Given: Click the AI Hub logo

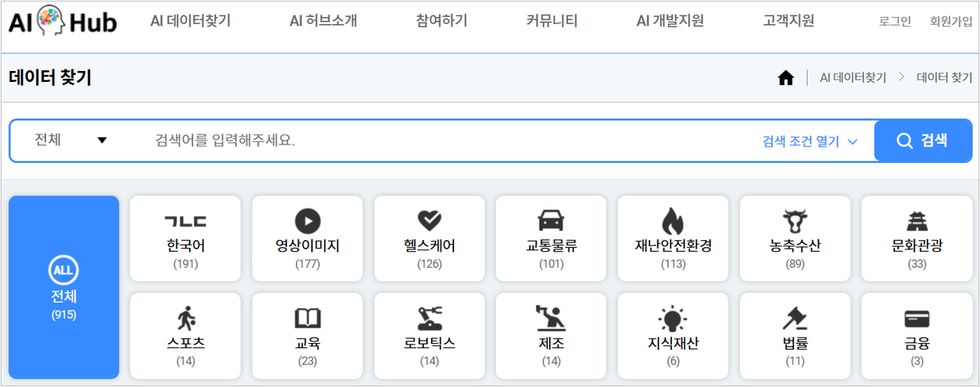Looking at the screenshot, I should tap(63, 22).
